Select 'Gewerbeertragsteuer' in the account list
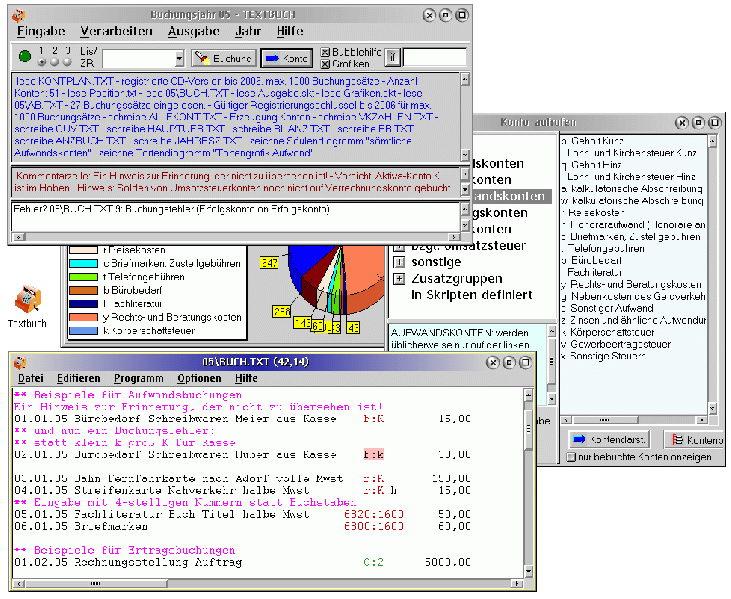 pos(621,344)
